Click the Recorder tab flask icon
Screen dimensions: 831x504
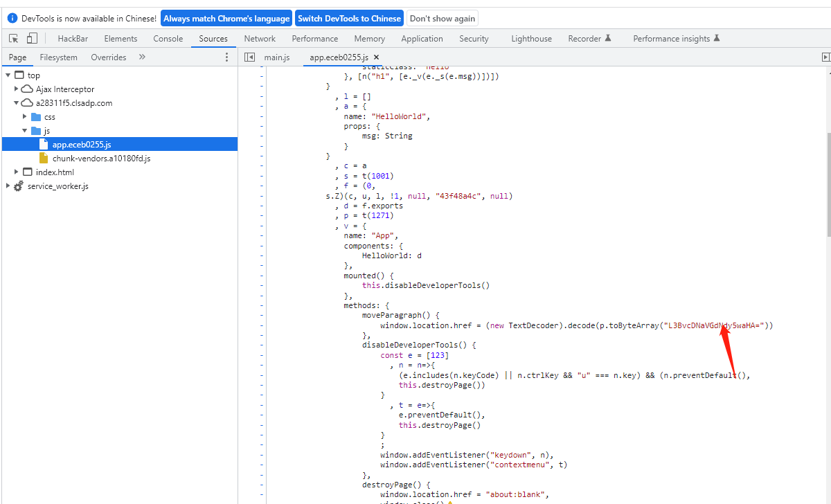click(x=608, y=39)
